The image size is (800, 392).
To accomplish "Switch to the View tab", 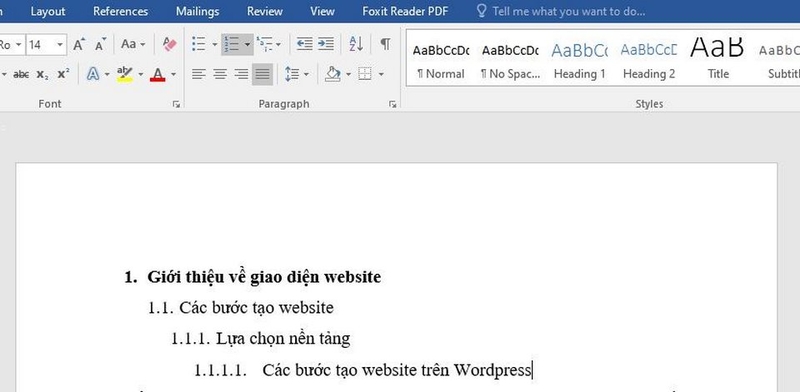I will 322,11.
